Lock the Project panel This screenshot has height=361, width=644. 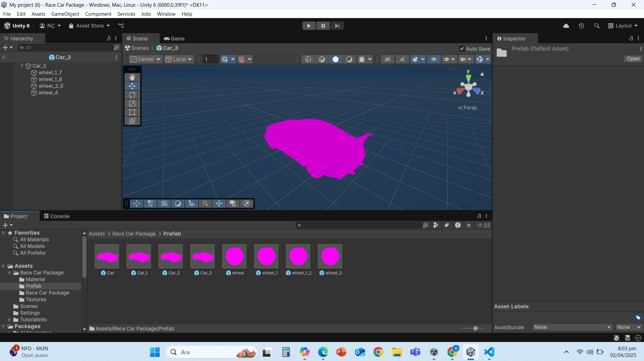coord(479,216)
